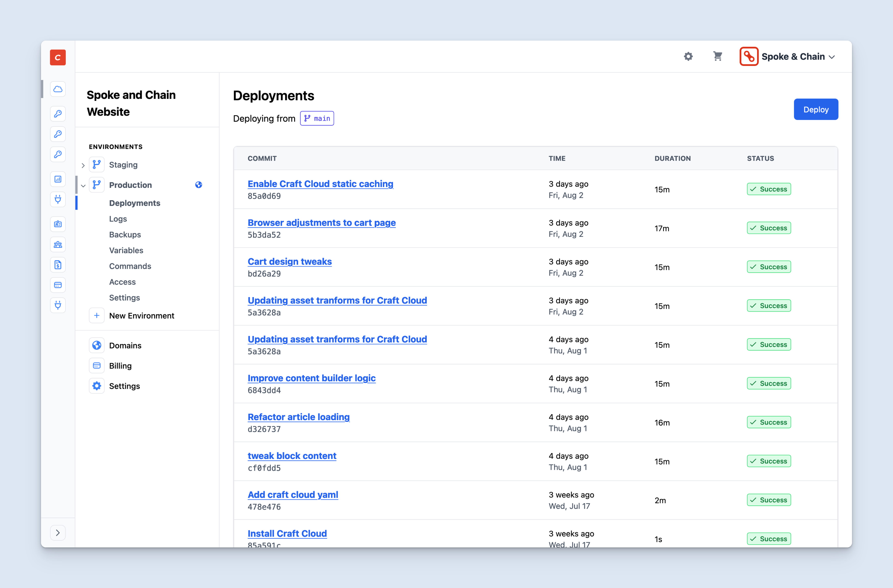Viewport: 893px width, 588px height.
Task: Open 'Cart design tweaks' commit link
Action: (290, 261)
